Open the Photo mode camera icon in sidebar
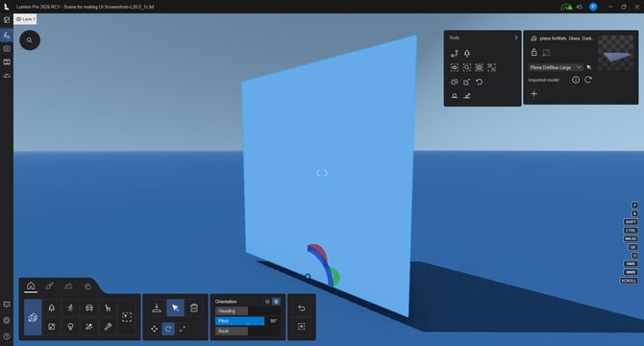Screen dimensions: 644x346 click(x=7, y=48)
